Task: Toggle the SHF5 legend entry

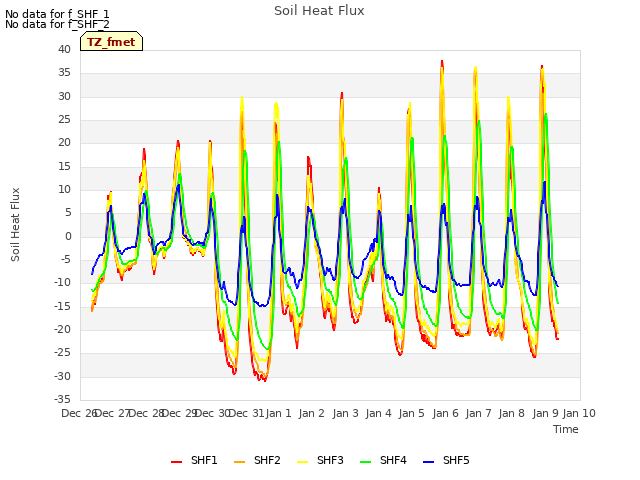Action: coord(446,461)
